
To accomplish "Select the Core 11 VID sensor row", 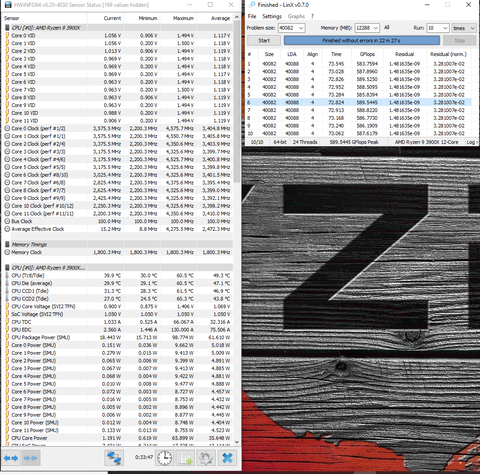I will [118, 121].
